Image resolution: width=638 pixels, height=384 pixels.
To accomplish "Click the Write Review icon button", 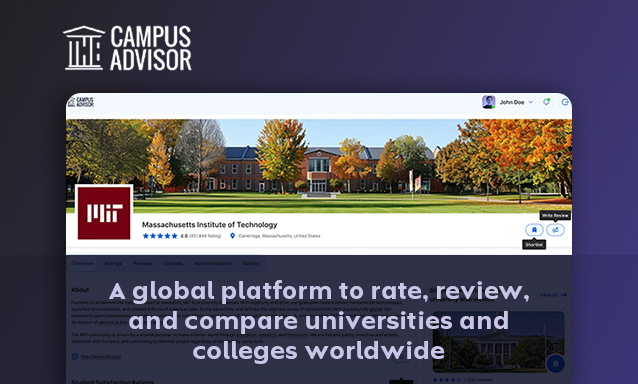I will click(x=555, y=230).
